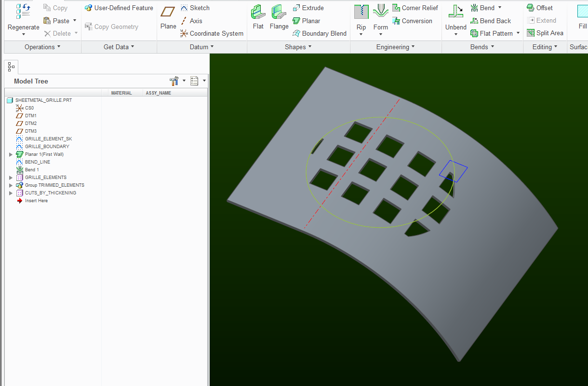588x386 pixels.
Task: Select BEND_LINE sketch item
Action: point(33,162)
